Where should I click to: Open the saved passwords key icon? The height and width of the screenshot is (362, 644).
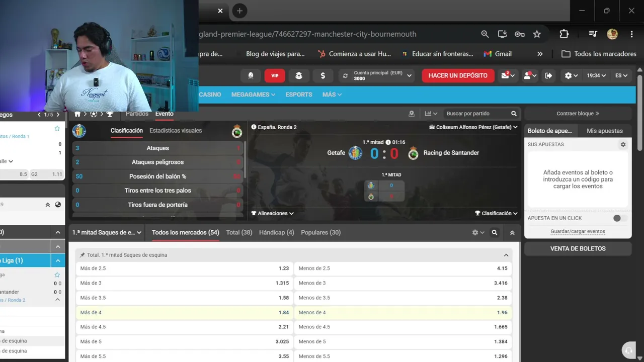[x=520, y=34]
